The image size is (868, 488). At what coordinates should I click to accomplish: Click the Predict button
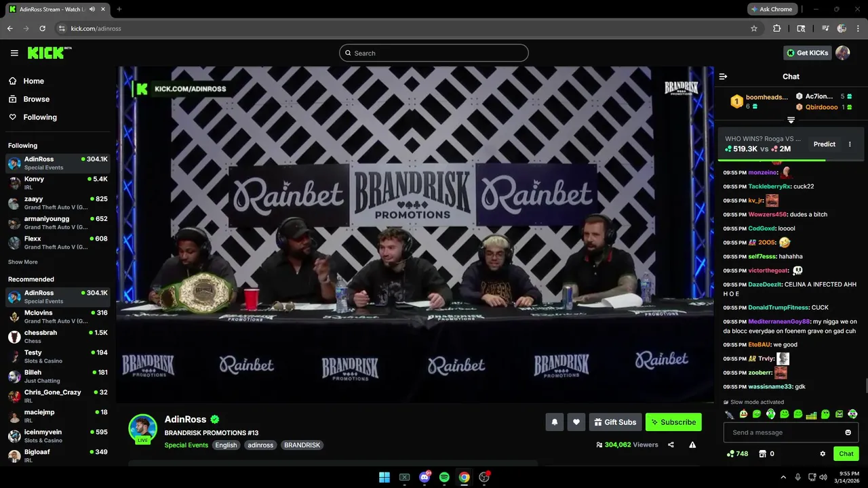click(825, 144)
